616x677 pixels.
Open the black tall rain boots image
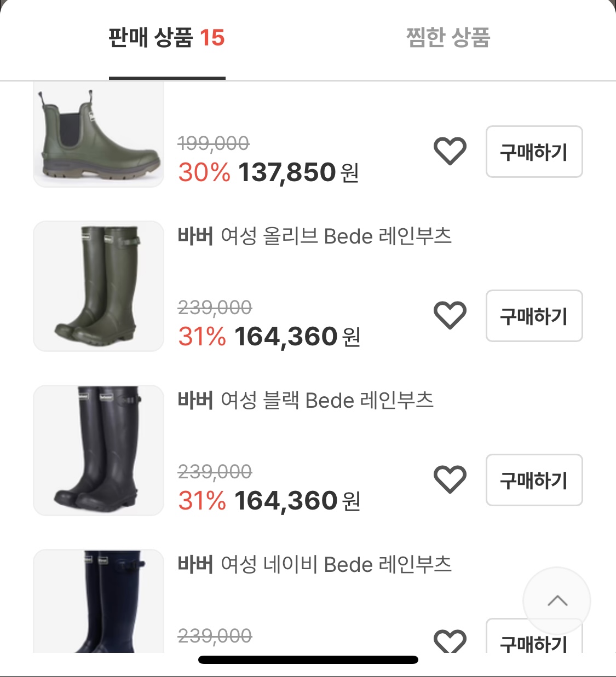[99, 450]
